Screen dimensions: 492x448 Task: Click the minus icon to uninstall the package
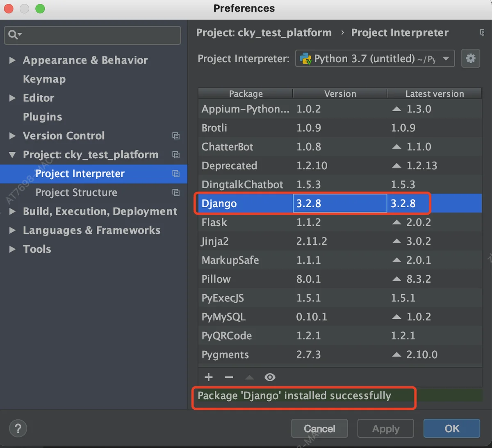229,377
